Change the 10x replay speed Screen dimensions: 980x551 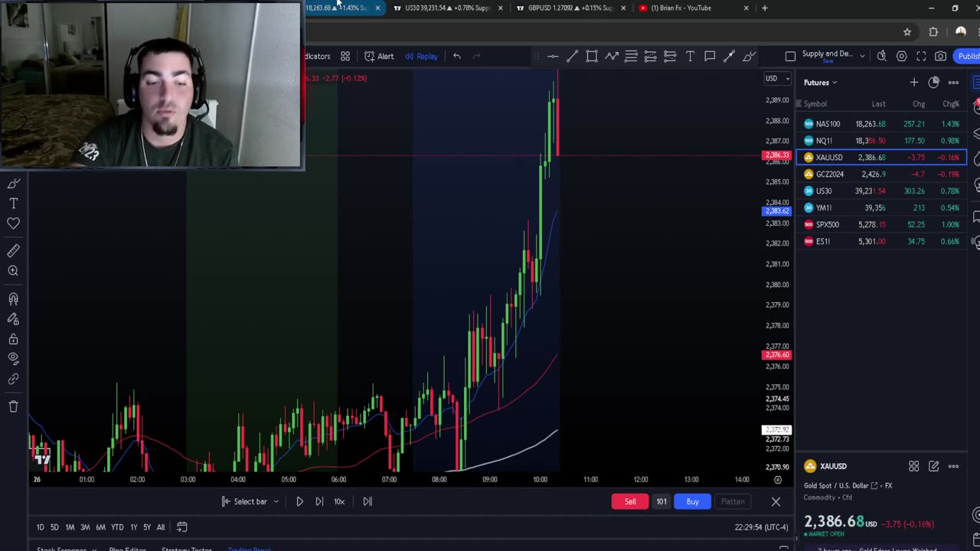pyautogui.click(x=339, y=502)
